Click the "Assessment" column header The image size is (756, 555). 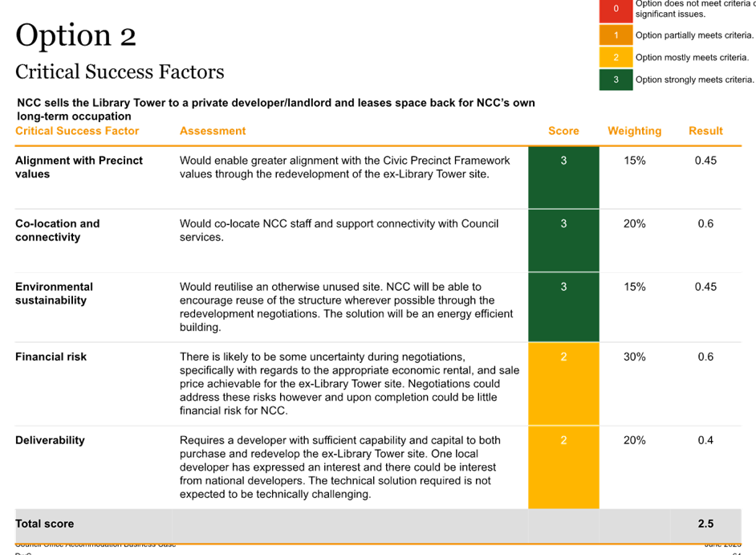click(x=213, y=131)
